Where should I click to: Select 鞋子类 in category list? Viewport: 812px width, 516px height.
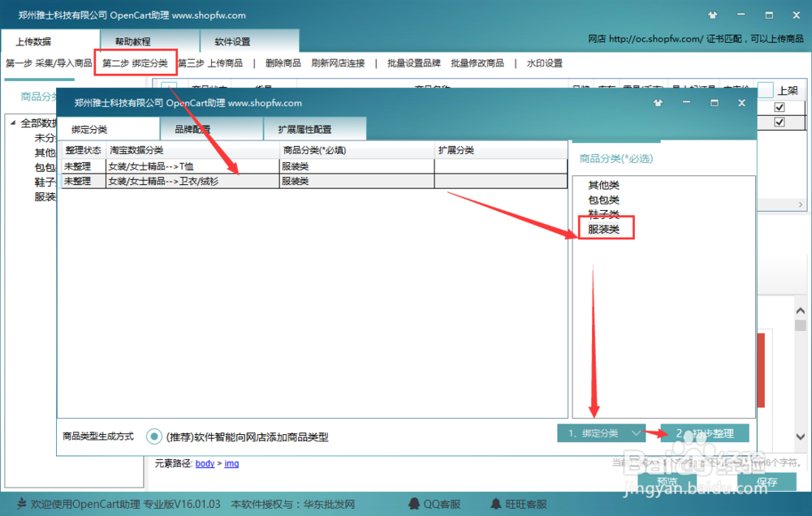[x=604, y=213]
